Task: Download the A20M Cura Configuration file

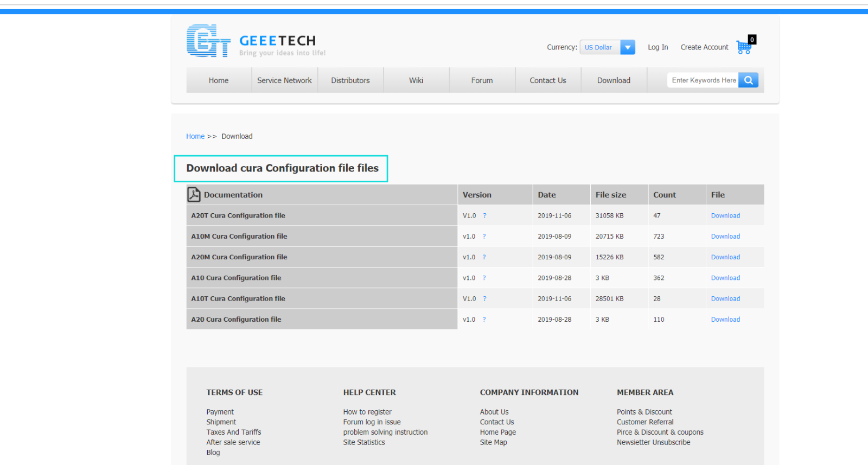Action: point(725,257)
